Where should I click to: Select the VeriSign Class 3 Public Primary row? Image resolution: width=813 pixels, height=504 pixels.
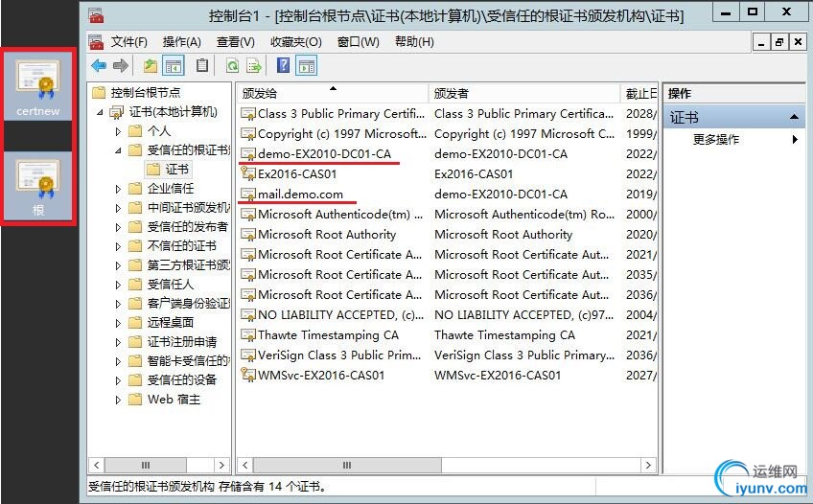tap(448, 355)
